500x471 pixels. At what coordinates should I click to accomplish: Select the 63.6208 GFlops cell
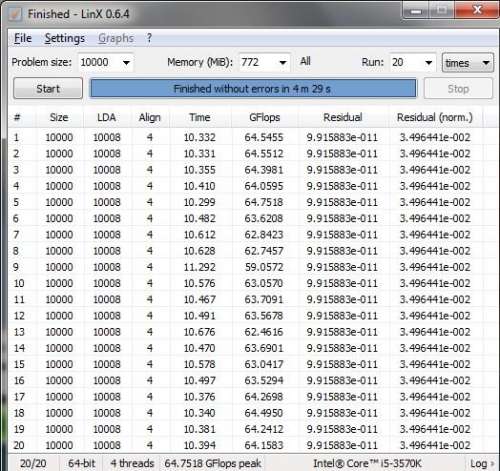click(x=264, y=218)
